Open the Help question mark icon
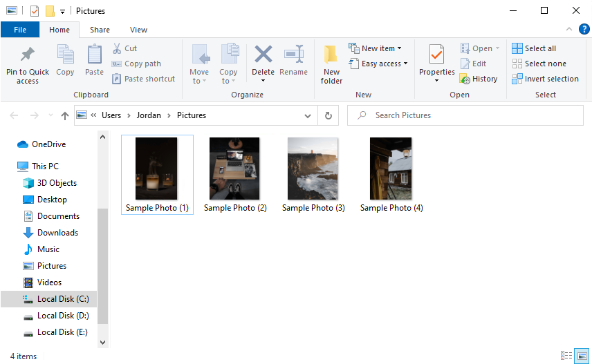The image size is (592, 364). pos(584,29)
